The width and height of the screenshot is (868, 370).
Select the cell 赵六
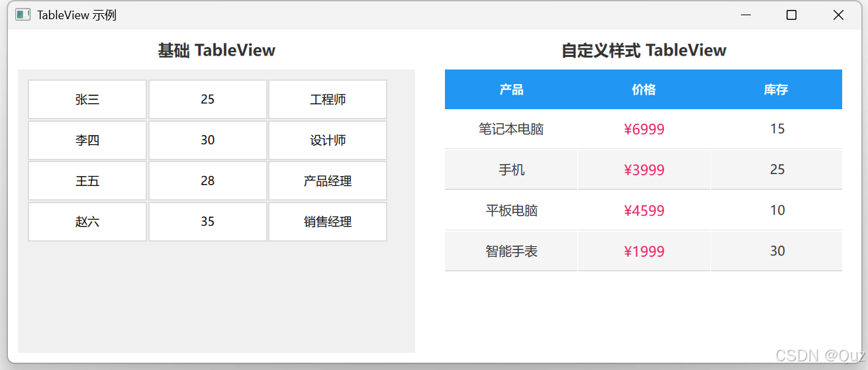87,222
